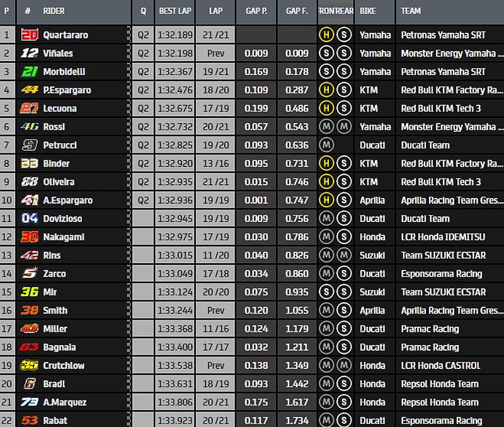This screenshot has height=427, width=504.
Task: Click Rabat's number 53 rider icon
Action: (x=30, y=420)
